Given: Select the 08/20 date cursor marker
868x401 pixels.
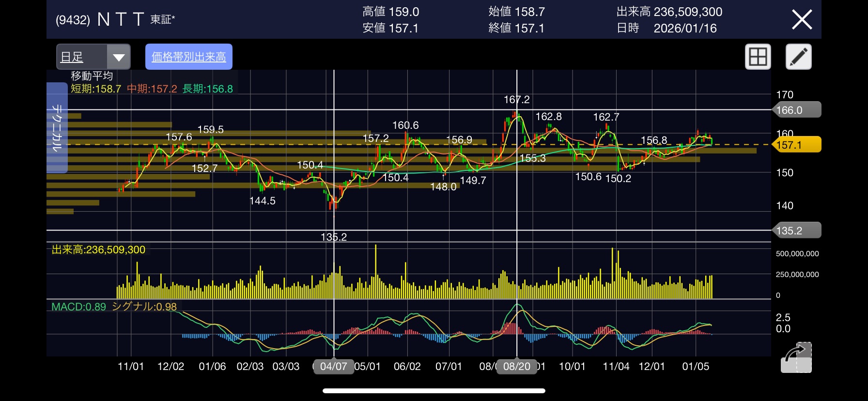Looking at the screenshot, I should tap(516, 367).
